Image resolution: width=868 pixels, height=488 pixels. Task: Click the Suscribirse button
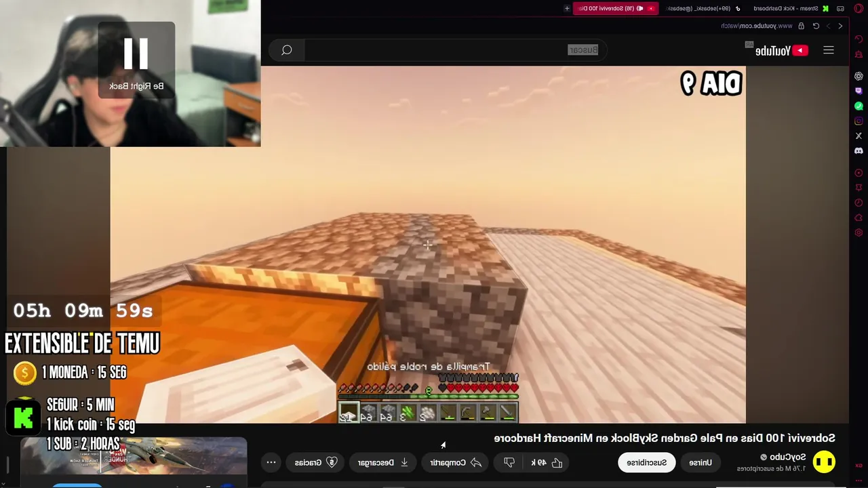[646, 462]
